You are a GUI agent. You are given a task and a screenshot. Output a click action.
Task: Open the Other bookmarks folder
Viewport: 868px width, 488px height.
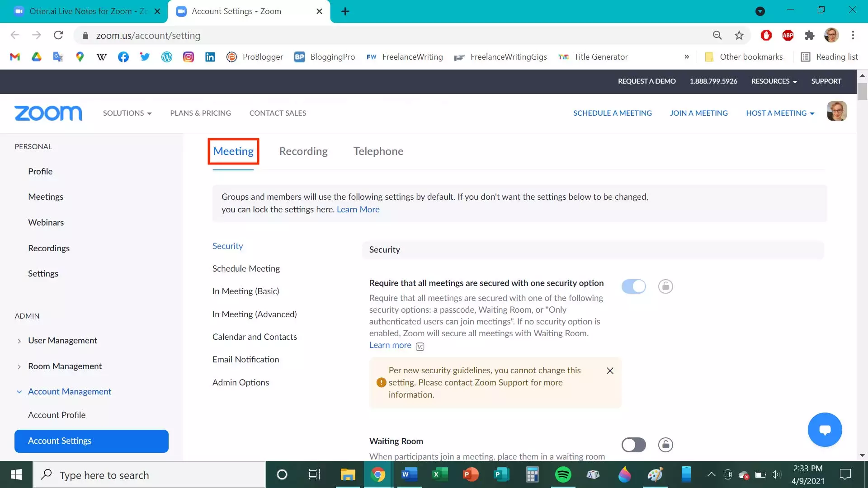pos(744,57)
